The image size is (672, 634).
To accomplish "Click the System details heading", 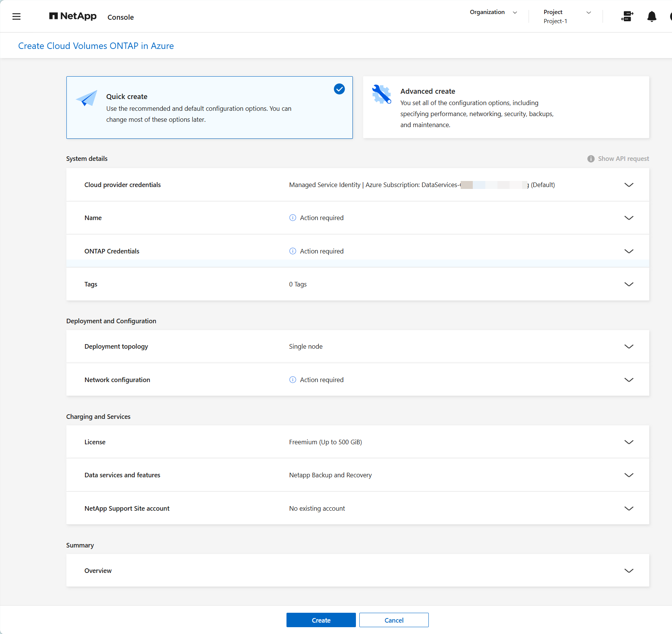I will (87, 159).
